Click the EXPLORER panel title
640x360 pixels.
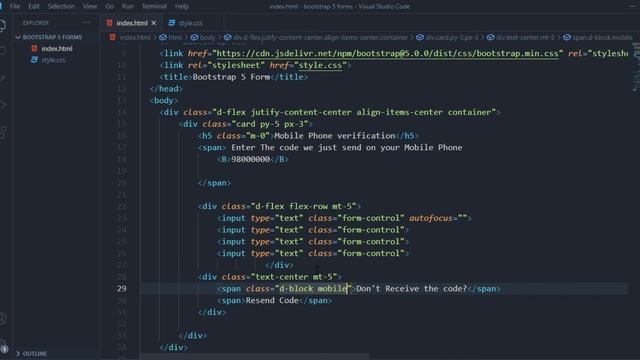click(x=36, y=23)
